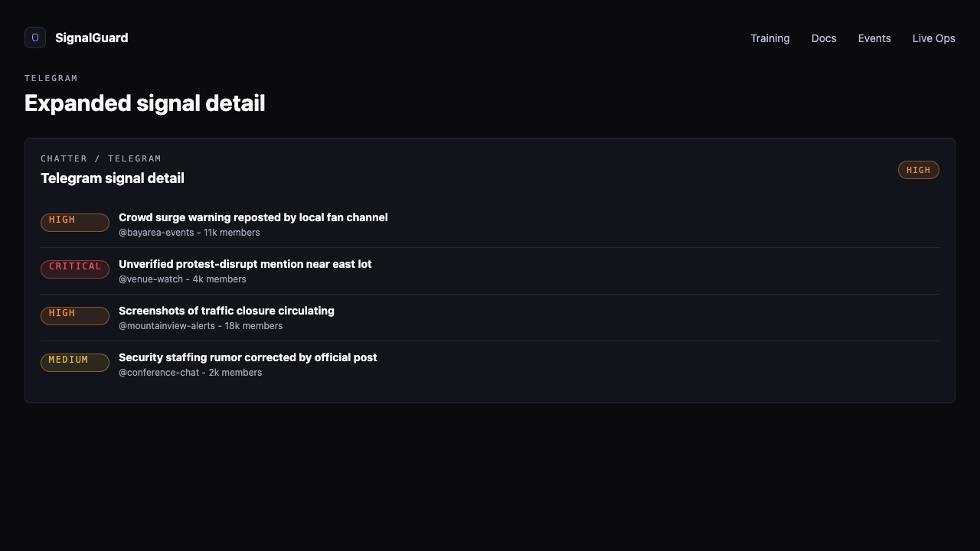The image size is (980, 551).
Task: Click '@venue-watch - 4k members' source line
Action: coord(182,279)
